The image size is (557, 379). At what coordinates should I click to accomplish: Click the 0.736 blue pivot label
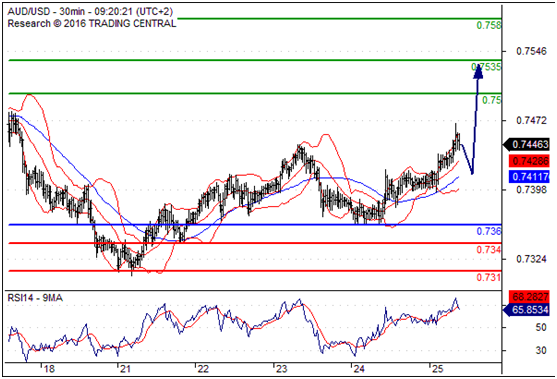coord(488,232)
